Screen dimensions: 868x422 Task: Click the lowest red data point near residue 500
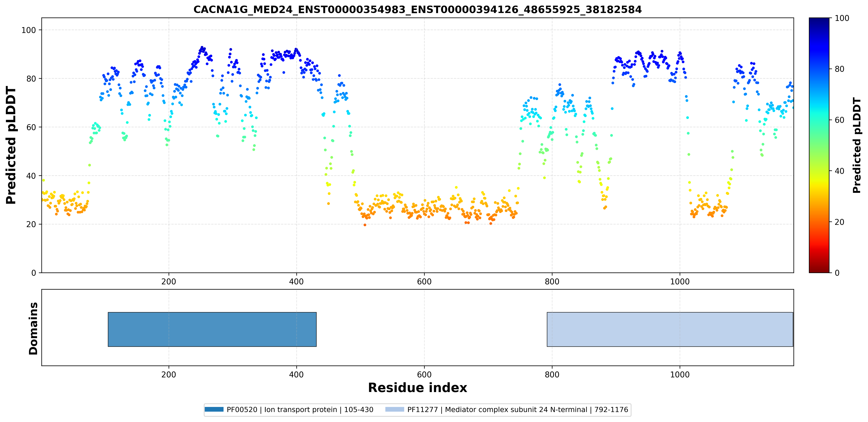(365, 225)
